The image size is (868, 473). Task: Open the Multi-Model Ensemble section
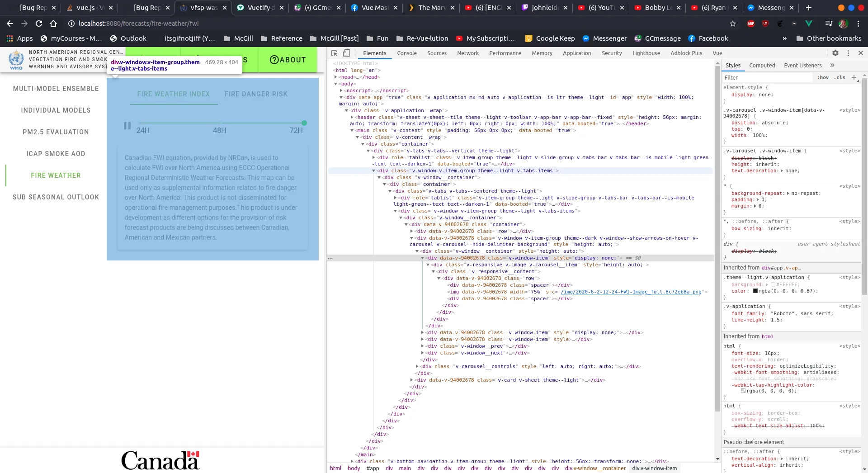pos(56,89)
